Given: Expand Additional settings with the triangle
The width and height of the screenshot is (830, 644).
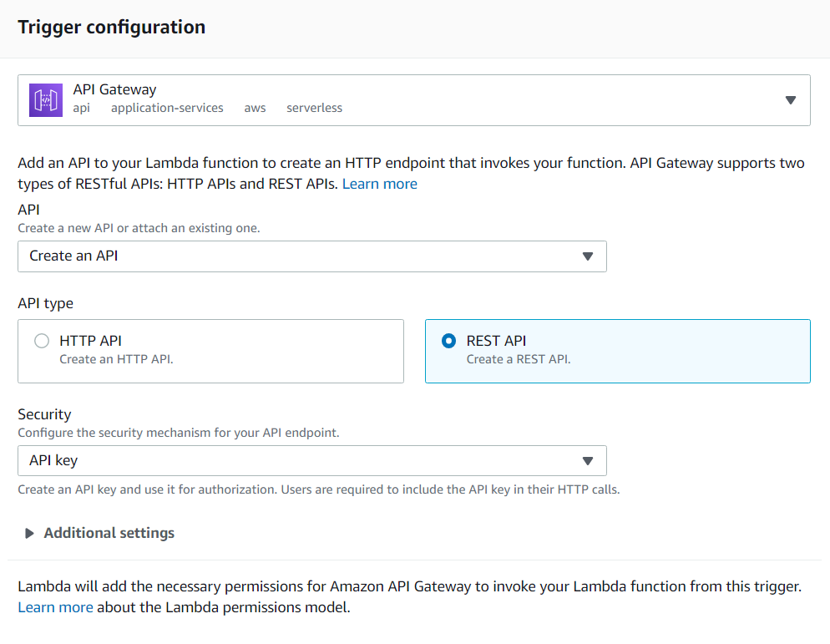Looking at the screenshot, I should pyautogui.click(x=29, y=533).
